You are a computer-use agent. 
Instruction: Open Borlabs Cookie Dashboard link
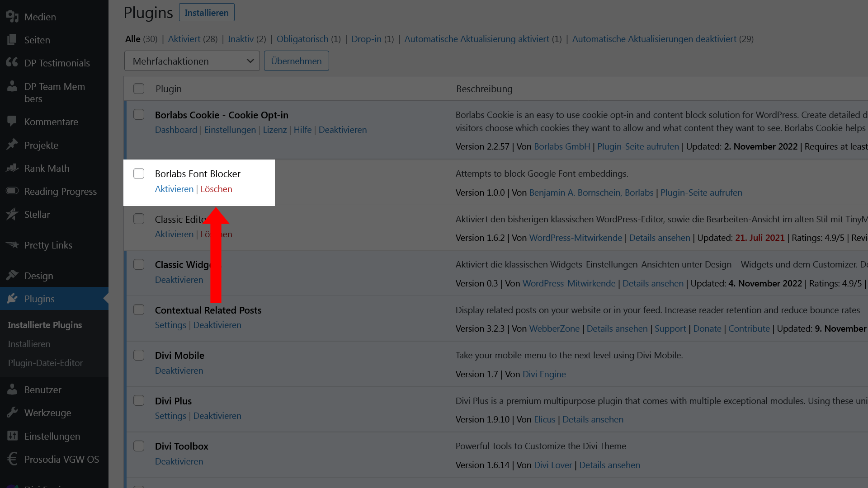pyautogui.click(x=176, y=130)
